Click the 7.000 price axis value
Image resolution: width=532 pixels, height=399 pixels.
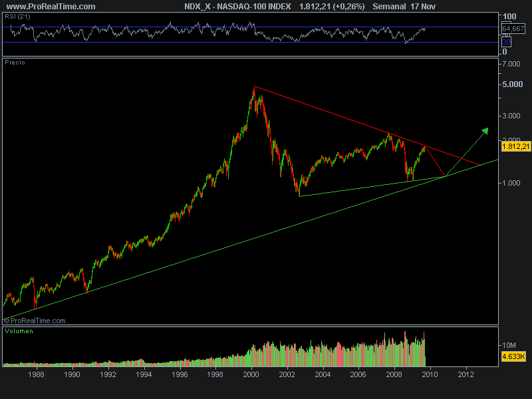pos(511,64)
